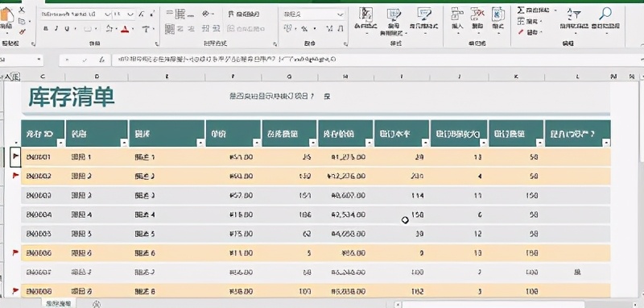Open the 库存 ID column filter dropdown
Image resolution: width=644 pixels, height=308 pixels.
[61, 143]
